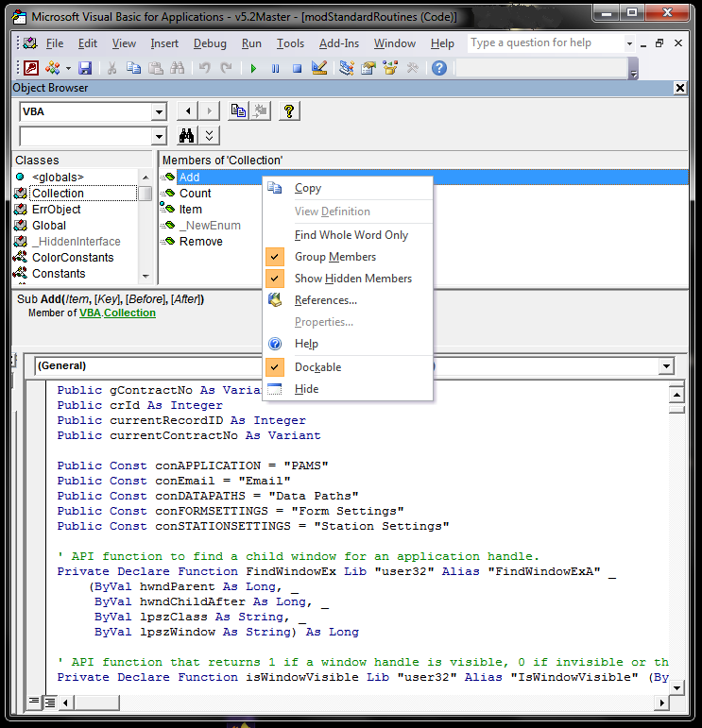
Task: Save the project with the floppy disk icon
Action: tap(85, 68)
